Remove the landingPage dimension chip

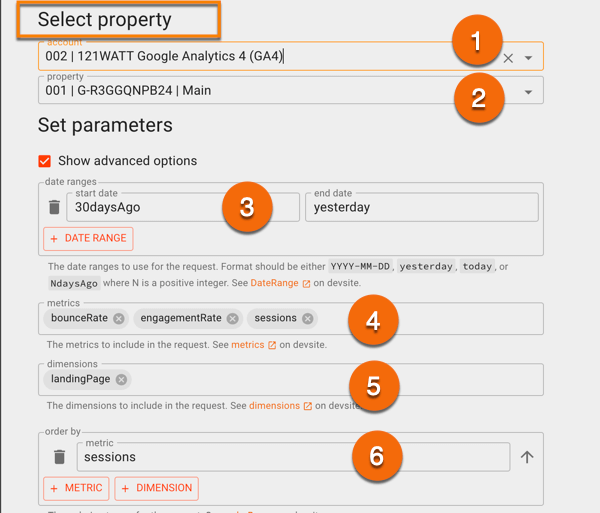[x=121, y=380]
